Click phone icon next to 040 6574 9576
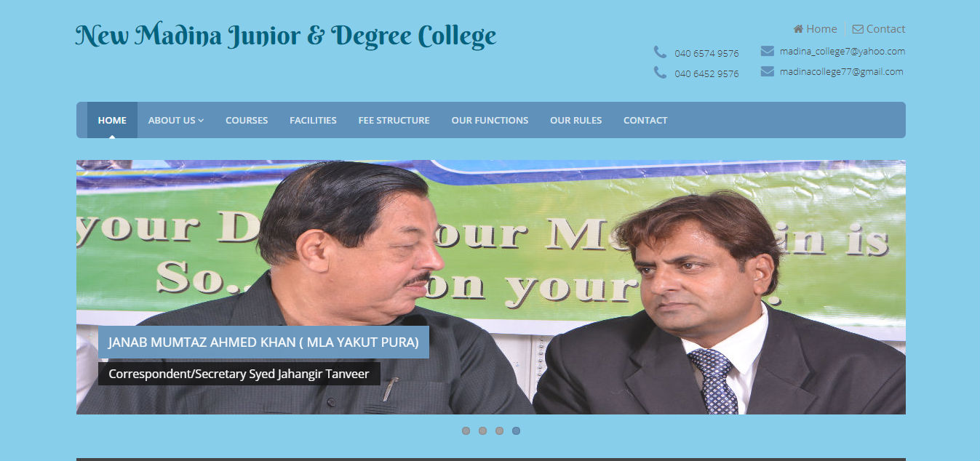 pyautogui.click(x=660, y=52)
